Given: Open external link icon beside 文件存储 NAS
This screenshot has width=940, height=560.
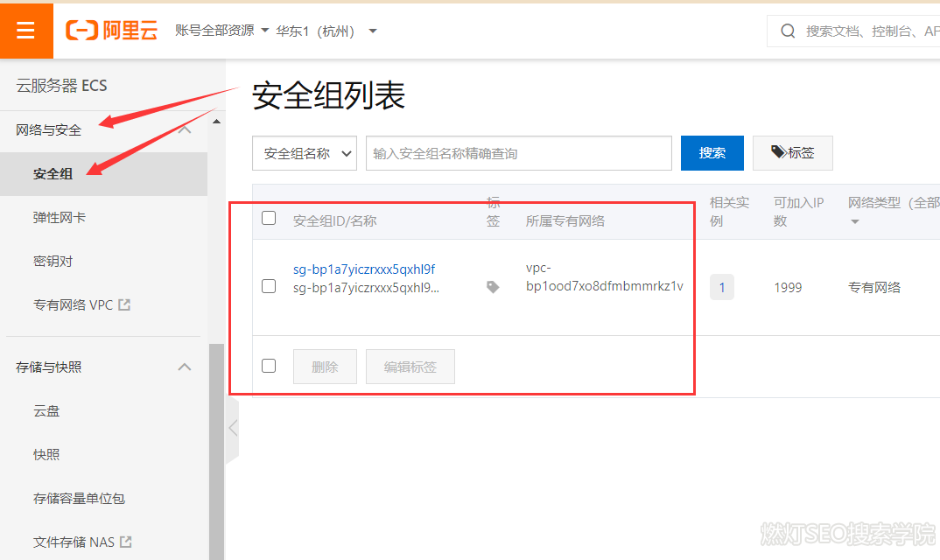Looking at the screenshot, I should pos(126,542).
